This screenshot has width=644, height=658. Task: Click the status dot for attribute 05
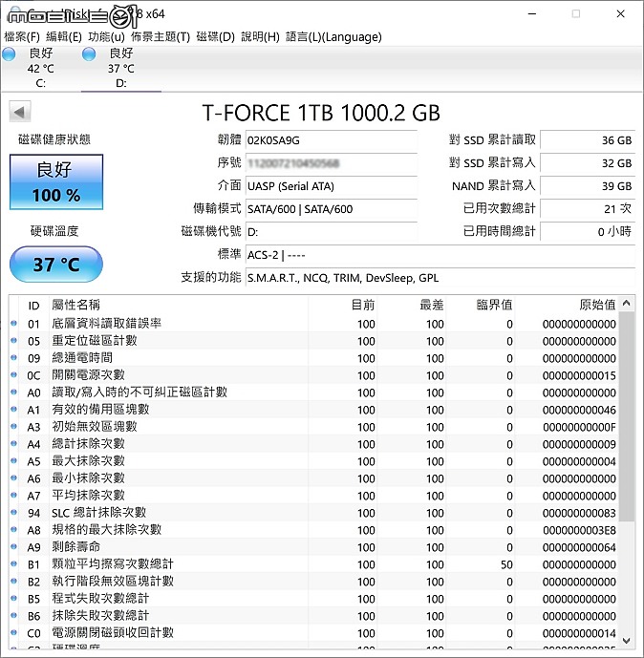13,340
